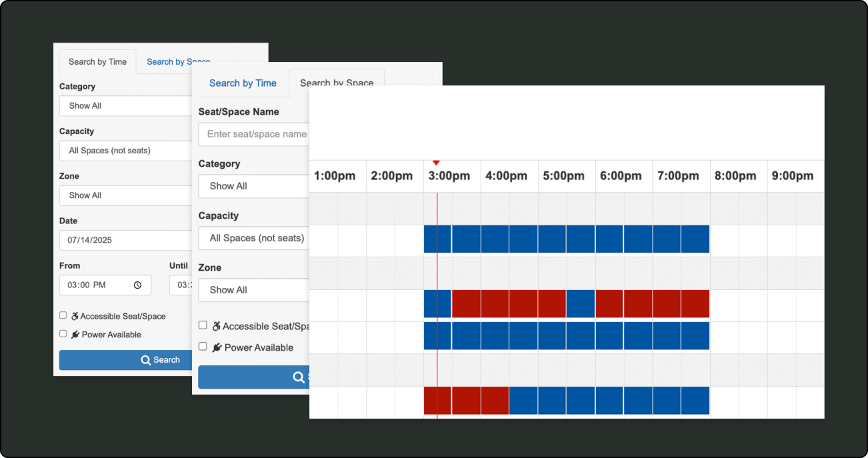
Task: Click wheelchair icon in the Search by Space panel
Action: [217, 326]
